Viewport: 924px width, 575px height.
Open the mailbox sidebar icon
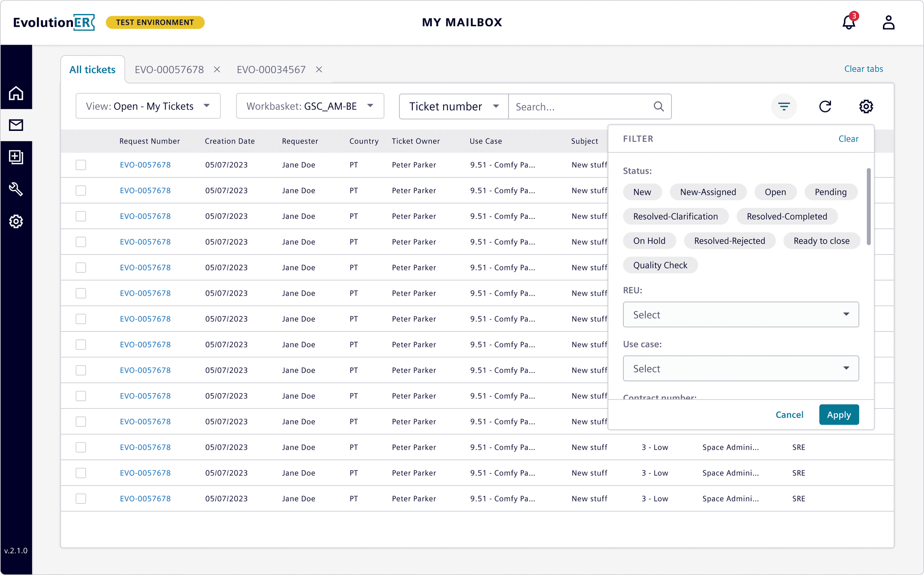[16, 125]
